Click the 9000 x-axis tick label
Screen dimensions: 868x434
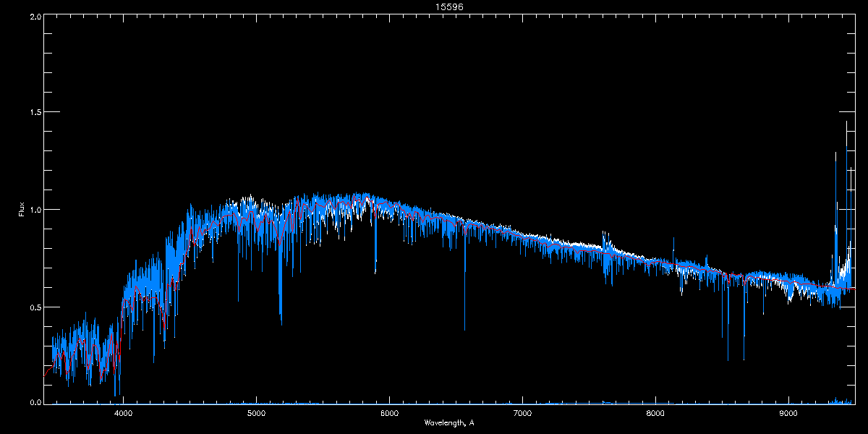point(788,414)
